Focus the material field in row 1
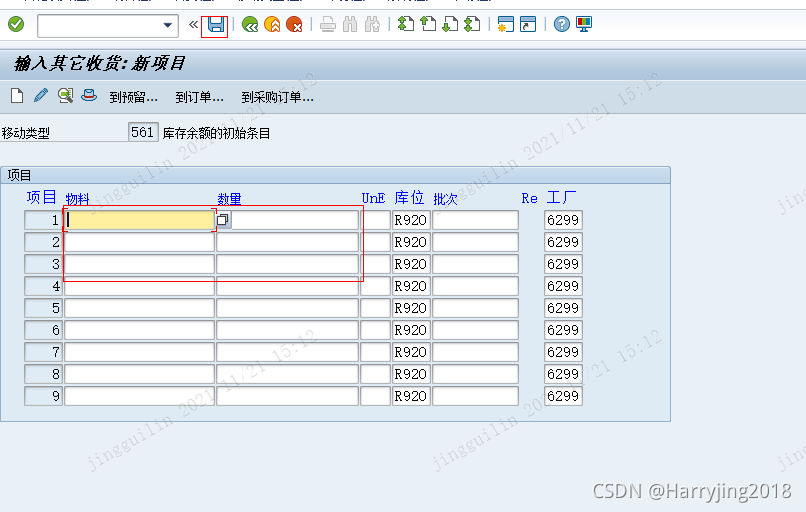806x512 pixels. [x=139, y=220]
